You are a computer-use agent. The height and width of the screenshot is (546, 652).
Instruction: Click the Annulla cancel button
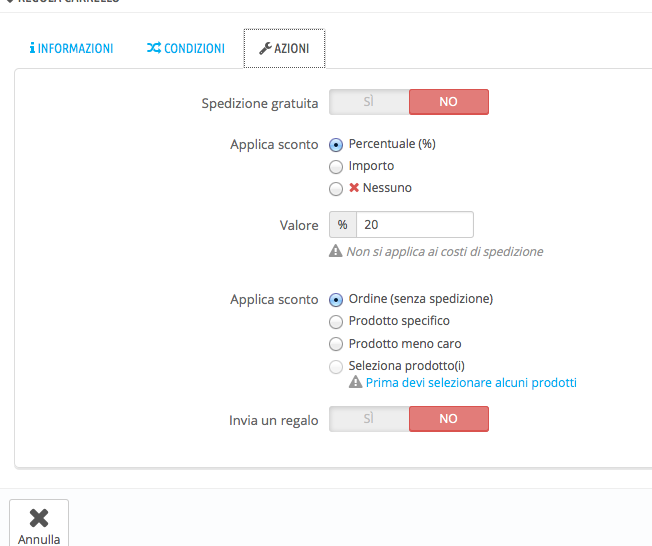click(39, 524)
